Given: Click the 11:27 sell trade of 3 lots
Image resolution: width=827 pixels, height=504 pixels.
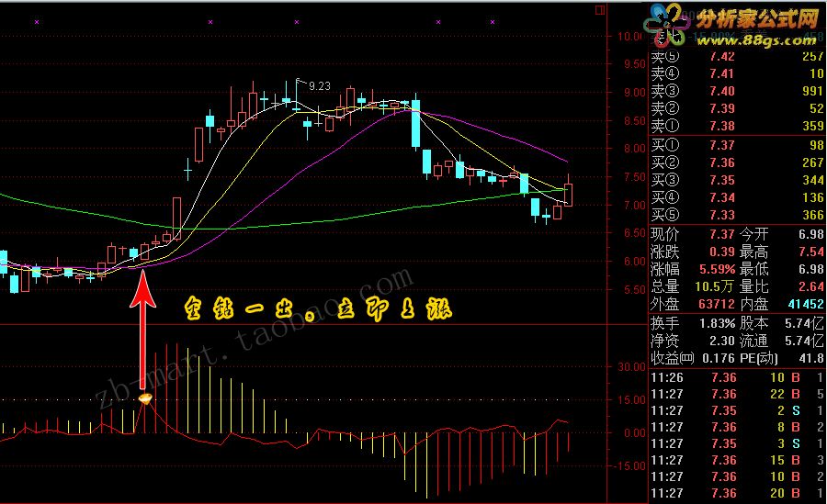Looking at the screenshot, I should [737, 443].
